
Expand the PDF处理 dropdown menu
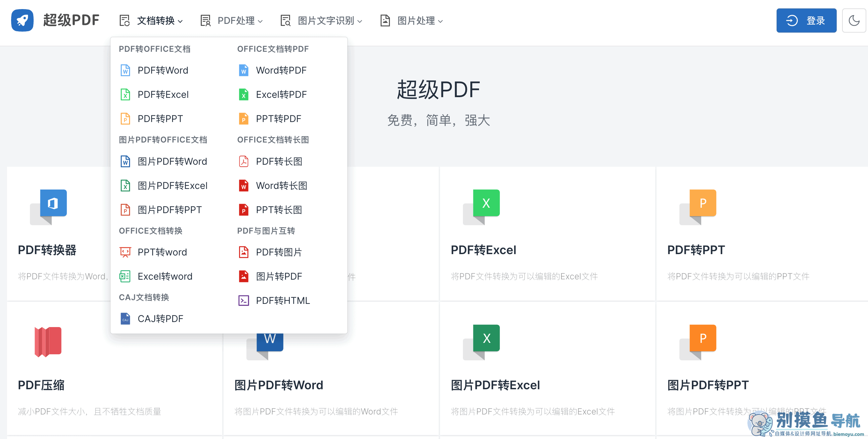click(x=231, y=21)
